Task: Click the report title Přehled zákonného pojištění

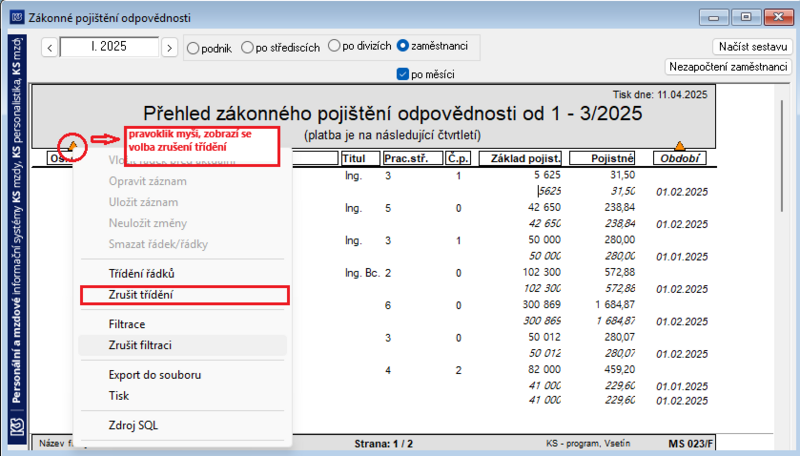Action: pos(392,113)
